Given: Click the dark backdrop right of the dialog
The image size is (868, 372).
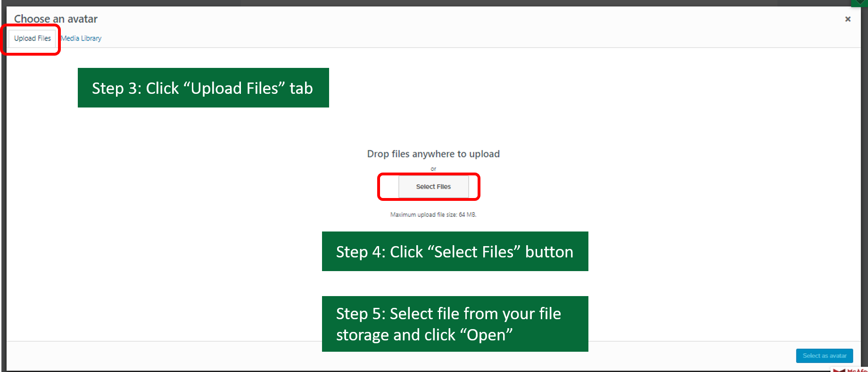Looking at the screenshot, I should 865,189.
